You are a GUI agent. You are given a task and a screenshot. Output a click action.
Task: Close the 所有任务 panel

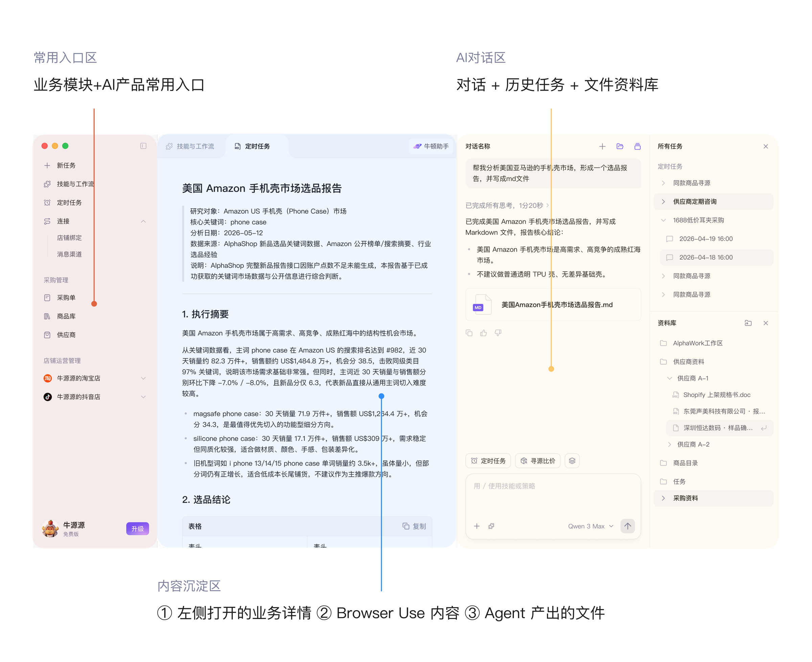click(x=765, y=146)
